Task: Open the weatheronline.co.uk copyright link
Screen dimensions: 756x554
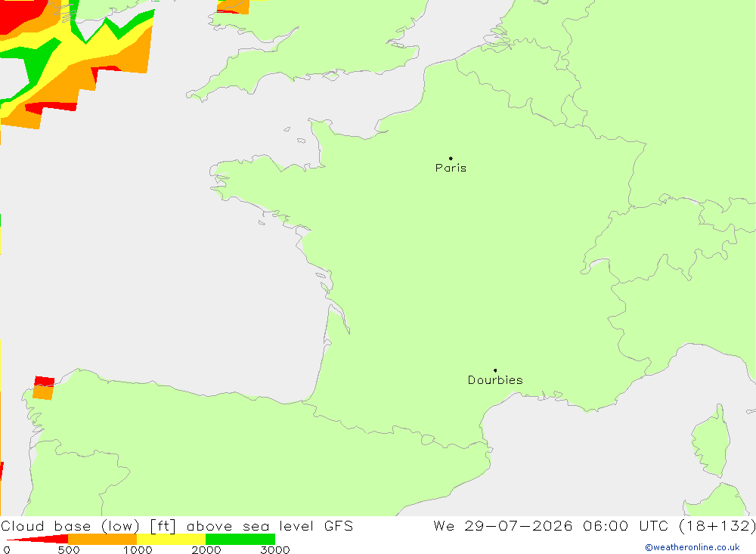Action: tap(692, 547)
